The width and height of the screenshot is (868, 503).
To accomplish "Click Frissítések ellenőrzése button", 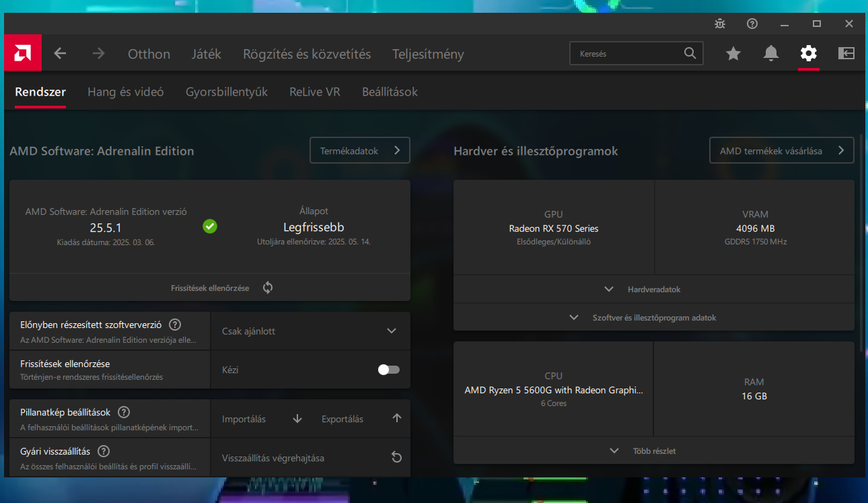I will pyautogui.click(x=210, y=288).
